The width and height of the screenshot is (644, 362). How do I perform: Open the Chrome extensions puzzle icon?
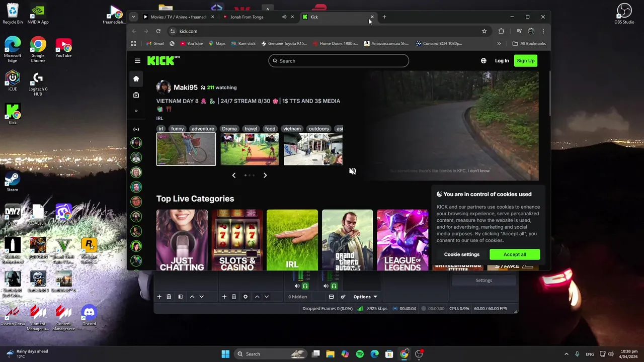tap(501, 31)
